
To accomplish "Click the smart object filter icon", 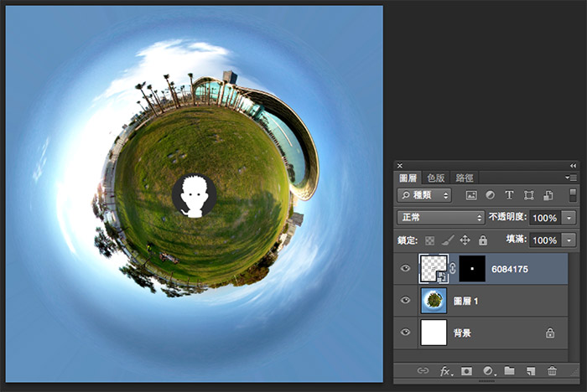I will click(x=548, y=195).
